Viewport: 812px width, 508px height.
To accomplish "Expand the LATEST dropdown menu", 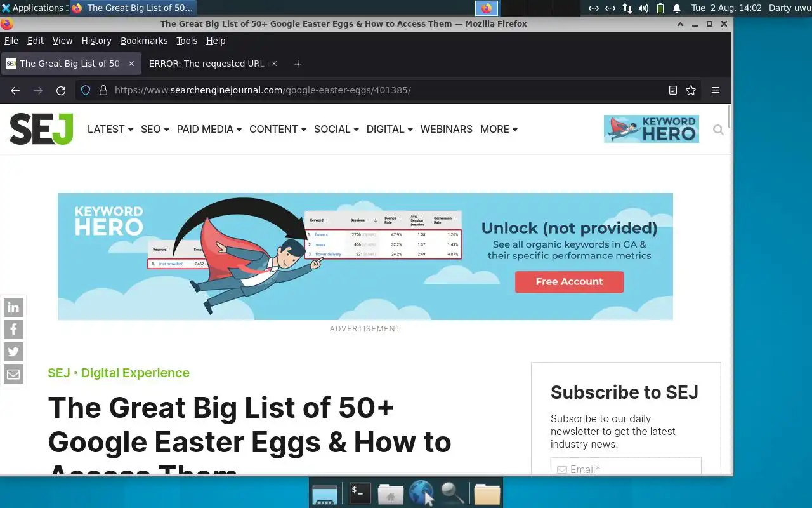I will click(x=110, y=129).
